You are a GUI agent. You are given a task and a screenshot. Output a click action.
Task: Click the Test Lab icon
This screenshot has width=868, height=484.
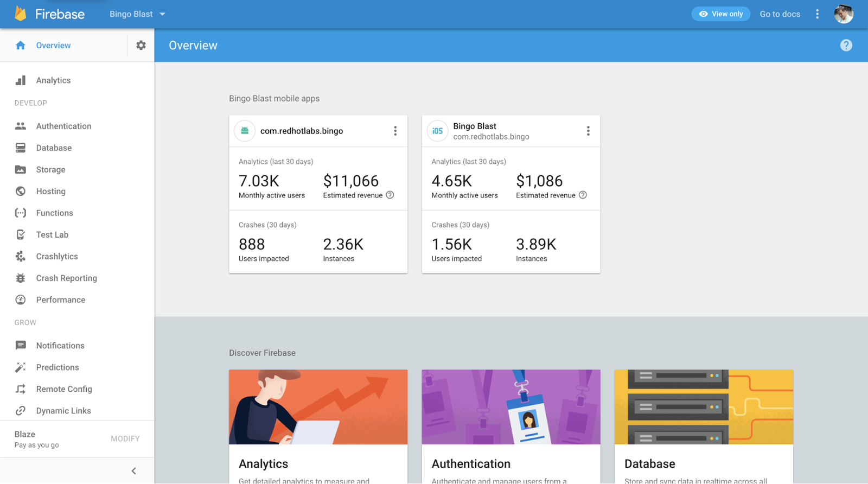click(x=21, y=234)
